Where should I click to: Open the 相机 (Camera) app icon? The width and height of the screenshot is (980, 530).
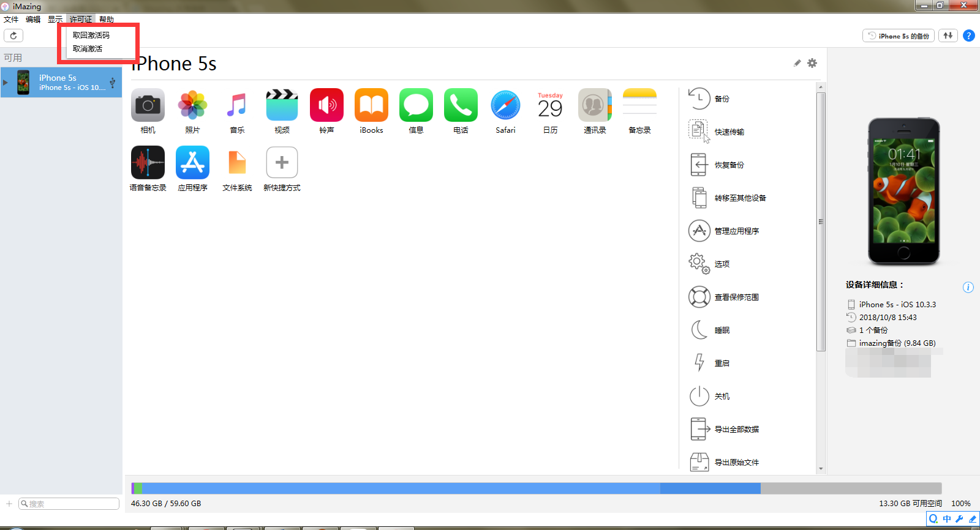click(x=148, y=105)
